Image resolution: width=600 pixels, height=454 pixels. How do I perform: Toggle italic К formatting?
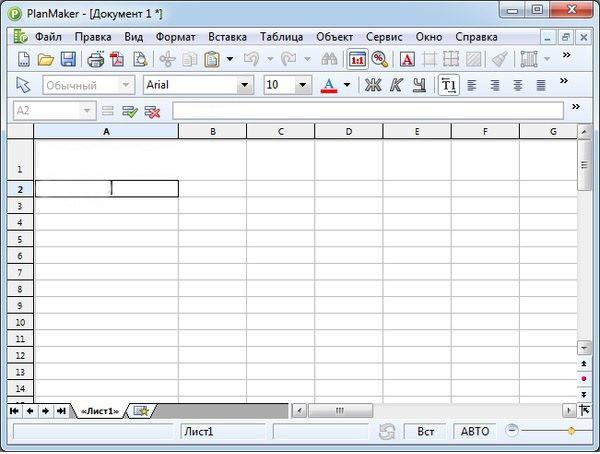[396, 85]
